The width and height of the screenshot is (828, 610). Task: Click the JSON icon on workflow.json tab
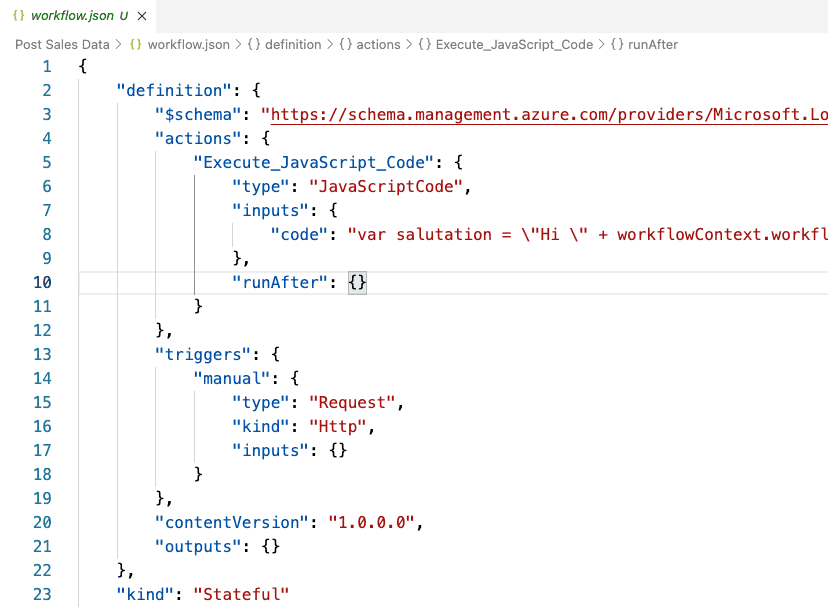[18, 15]
